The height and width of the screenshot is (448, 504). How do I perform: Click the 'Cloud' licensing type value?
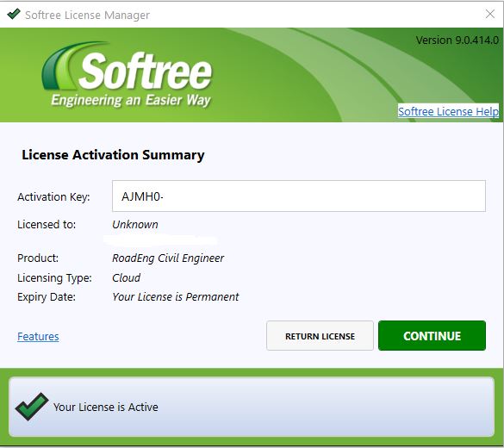coord(126,277)
